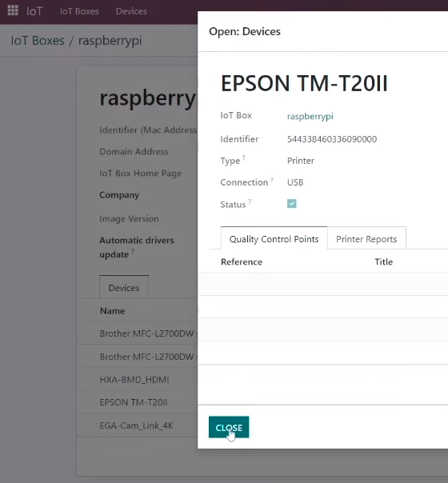
Task: Click the IoT Box Home Page label
Action: 141,174
